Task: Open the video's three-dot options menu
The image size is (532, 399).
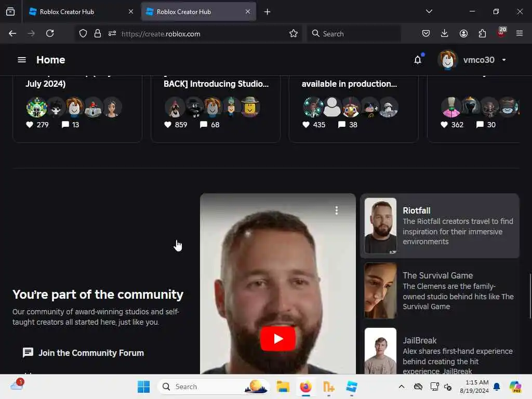Action: click(336, 210)
